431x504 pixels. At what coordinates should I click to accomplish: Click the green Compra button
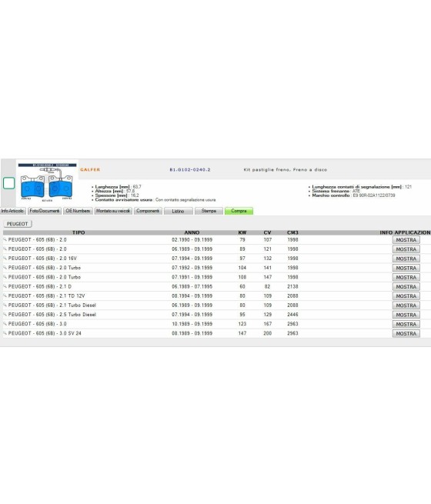[239, 211]
